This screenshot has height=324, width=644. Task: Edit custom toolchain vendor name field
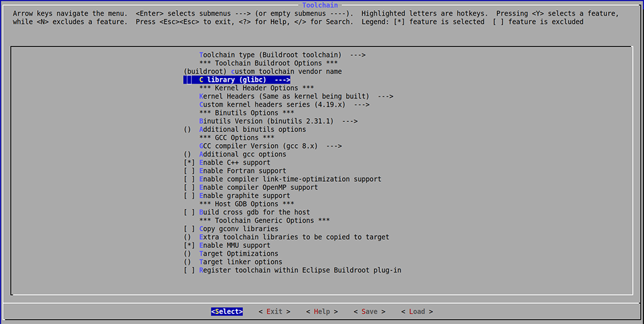click(263, 72)
